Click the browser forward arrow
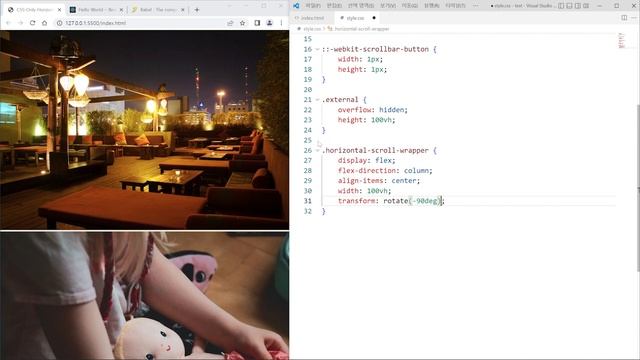640x360 pixels. (20, 23)
